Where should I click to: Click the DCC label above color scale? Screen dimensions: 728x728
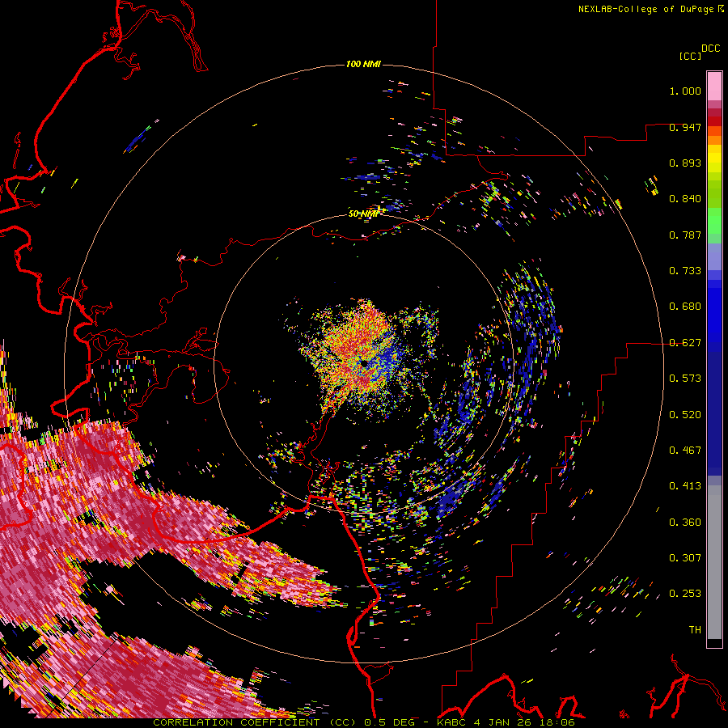711,49
